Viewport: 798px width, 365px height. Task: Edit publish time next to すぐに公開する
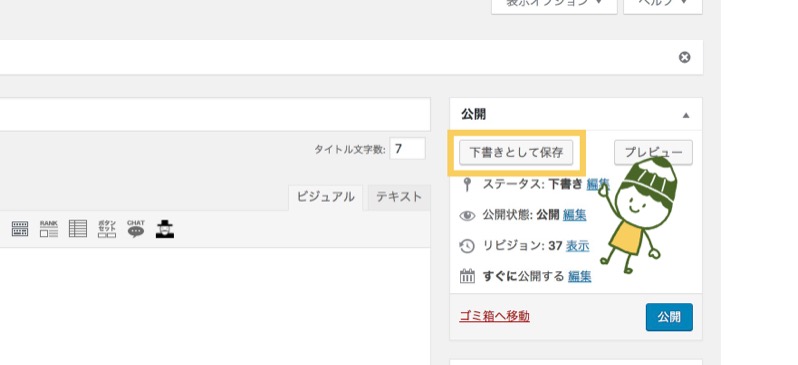tap(580, 276)
